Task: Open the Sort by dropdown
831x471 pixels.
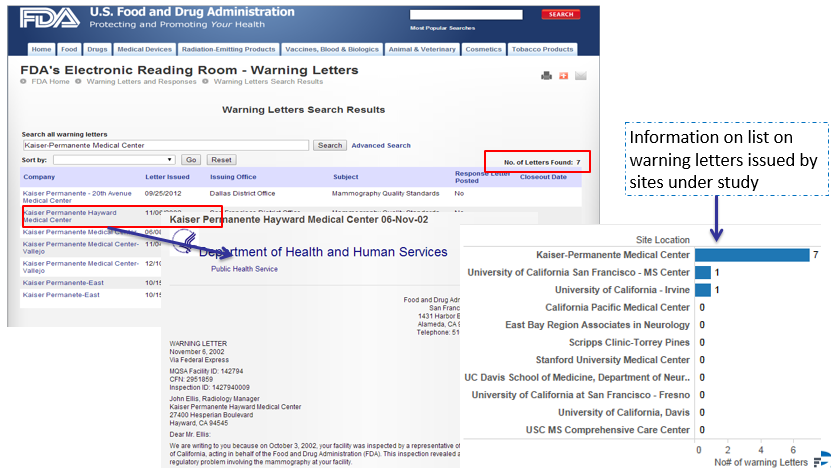Action: coord(114,159)
